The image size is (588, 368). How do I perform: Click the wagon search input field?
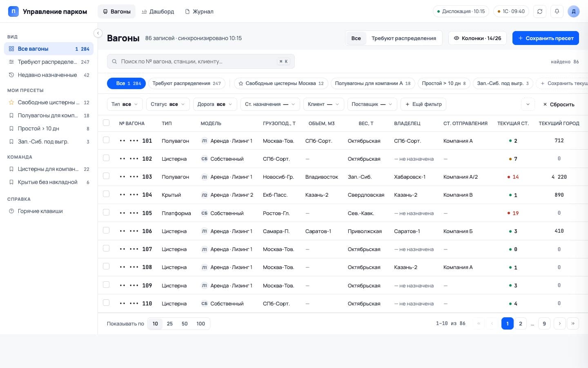(x=200, y=61)
